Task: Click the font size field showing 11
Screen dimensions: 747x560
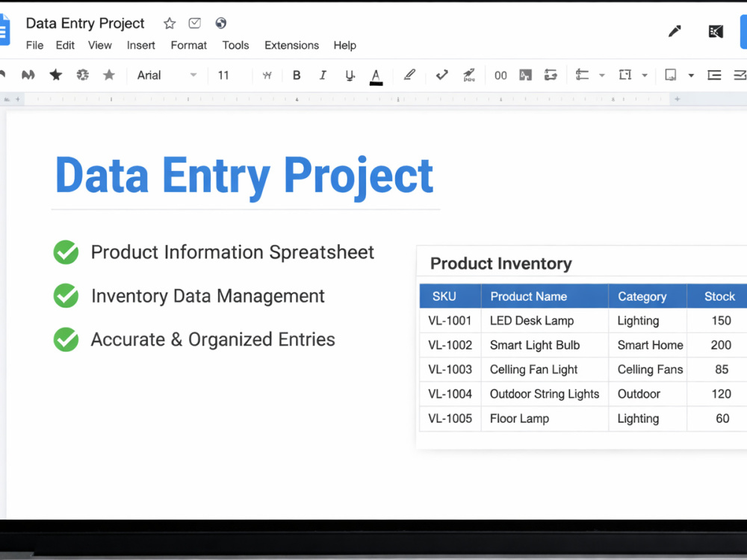Action: point(223,75)
